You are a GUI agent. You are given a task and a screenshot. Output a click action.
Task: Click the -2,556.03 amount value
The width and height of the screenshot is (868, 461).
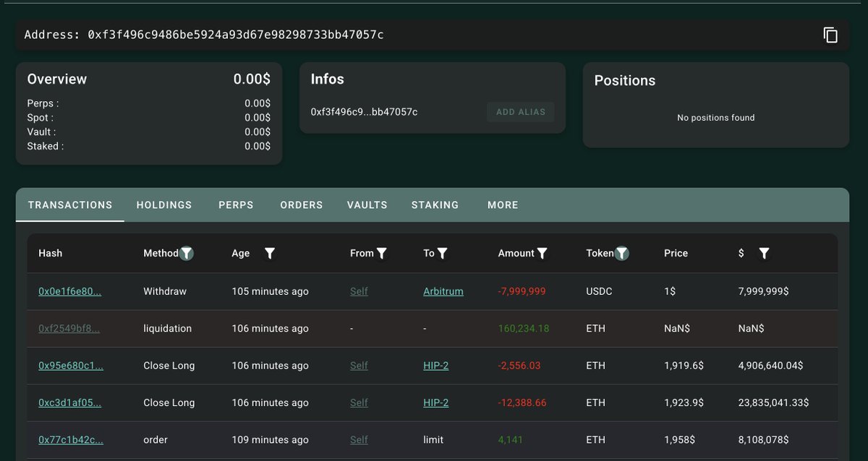519,366
